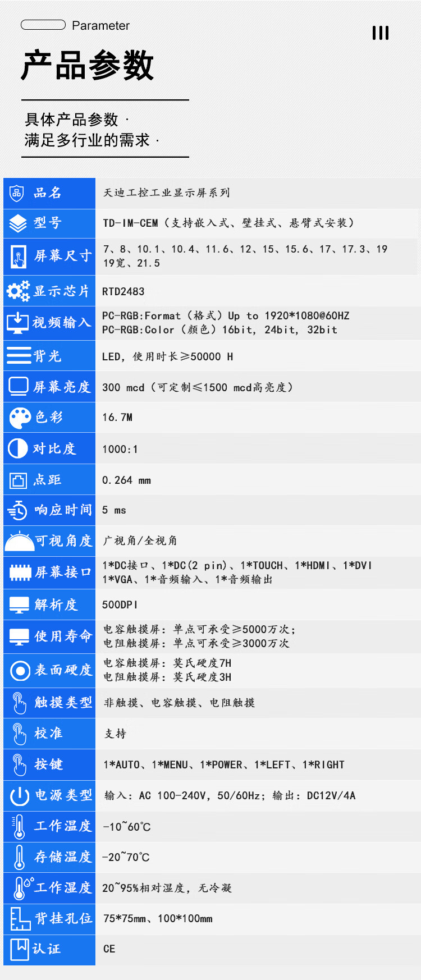Click the three-line icon beside 背光
Image resolution: width=421 pixels, height=980 pixels.
(19, 356)
